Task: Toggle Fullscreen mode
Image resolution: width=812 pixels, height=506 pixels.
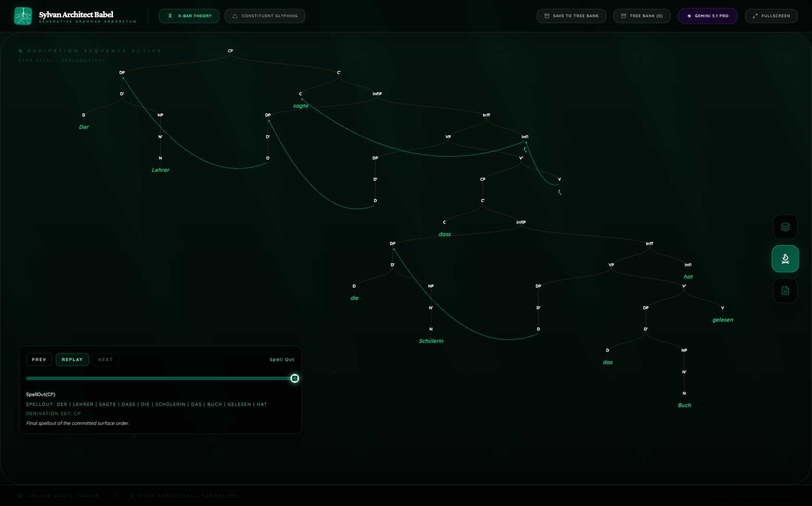Action: point(771,16)
